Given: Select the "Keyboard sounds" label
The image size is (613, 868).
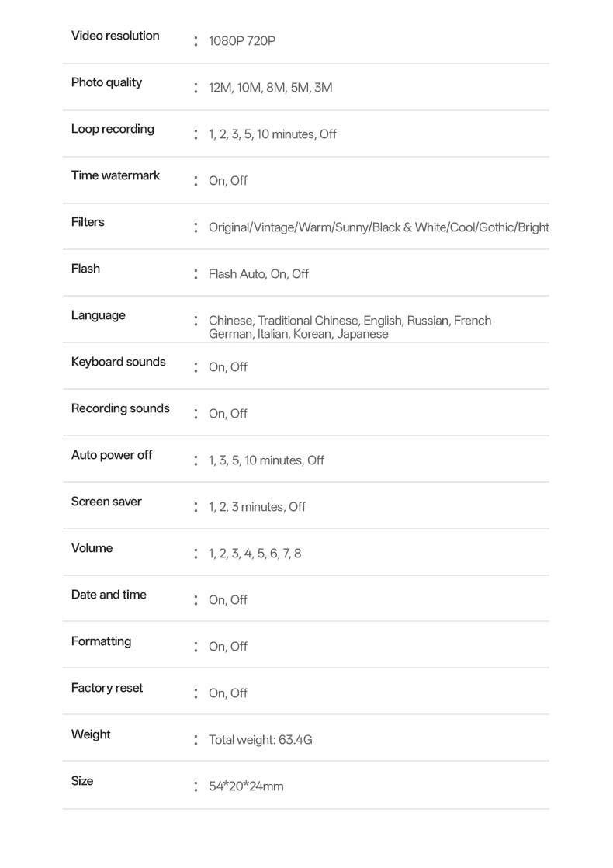Looking at the screenshot, I should coord(118,362).
